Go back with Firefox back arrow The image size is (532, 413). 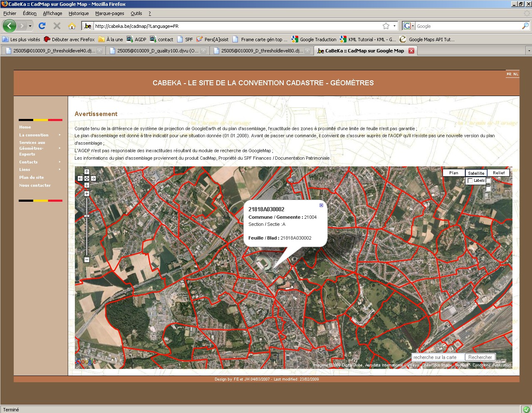click(x=10, y=26)
